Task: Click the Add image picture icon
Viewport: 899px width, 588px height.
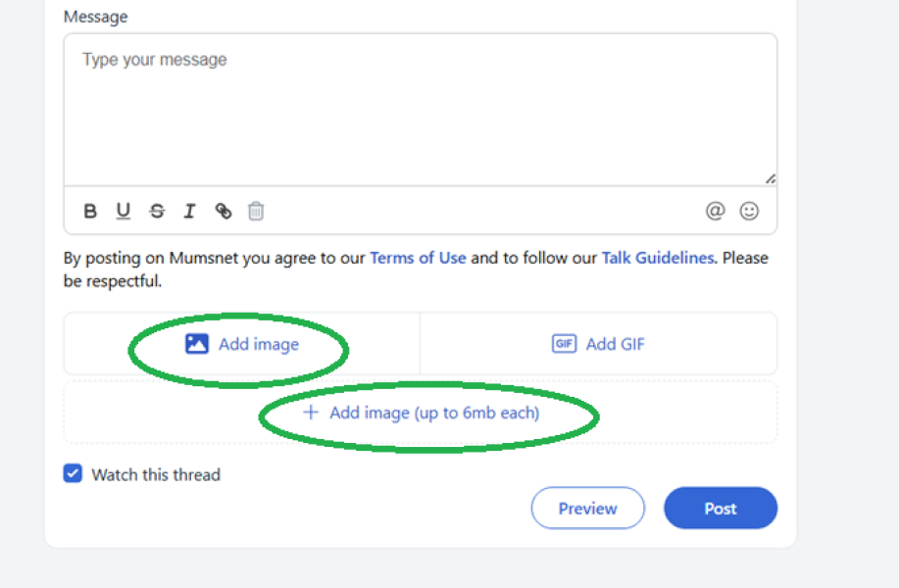Action: pos(197,344)
